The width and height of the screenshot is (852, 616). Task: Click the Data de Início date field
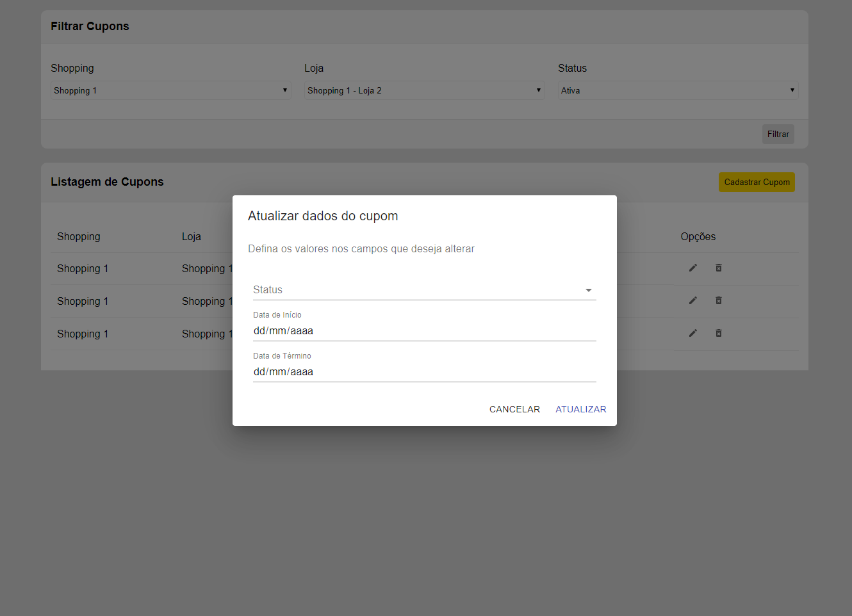click(x=384, y=330)
